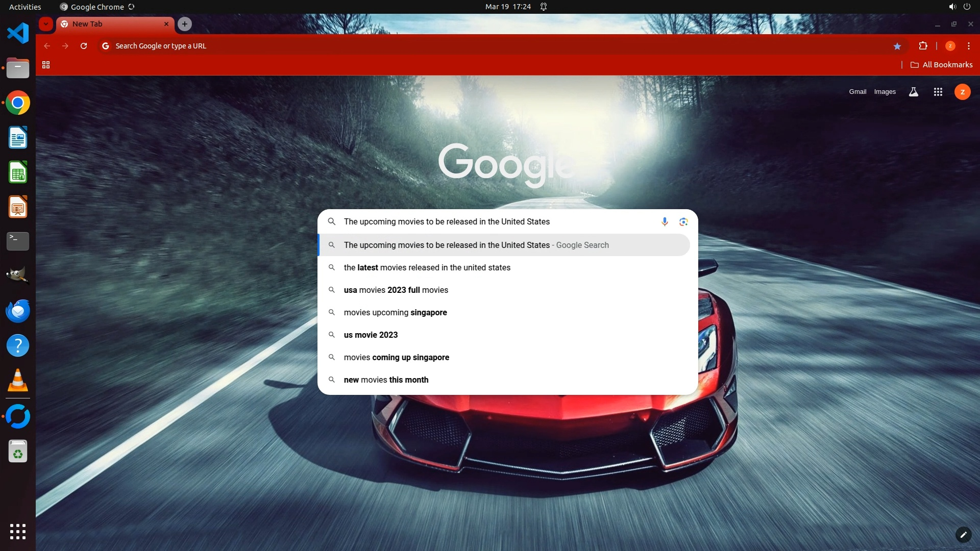
Task: Open Chrome three-dot menu
Action: [969, 46]
